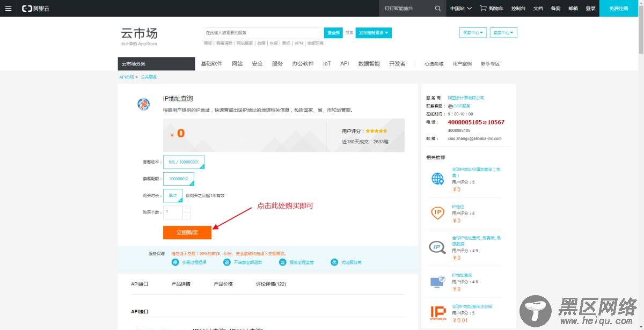
Task: Click the orange 立即购买 button
Action: tap(187, 232)
